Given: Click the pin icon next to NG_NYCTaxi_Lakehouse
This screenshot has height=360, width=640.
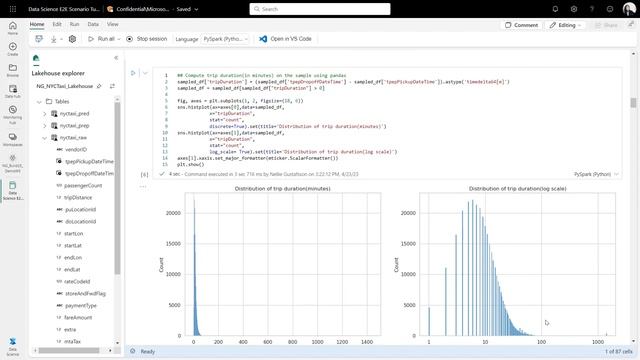Looking at the screenshot, I should 99,86.
